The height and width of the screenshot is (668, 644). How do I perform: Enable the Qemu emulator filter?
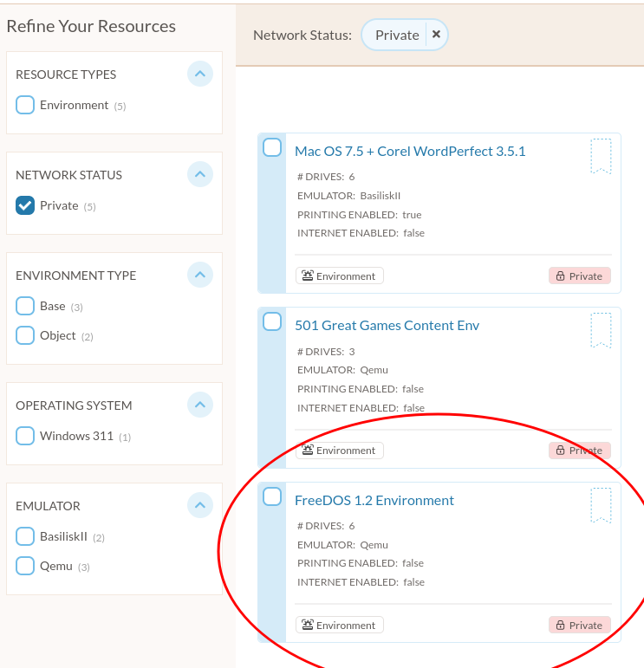[25, 566]
